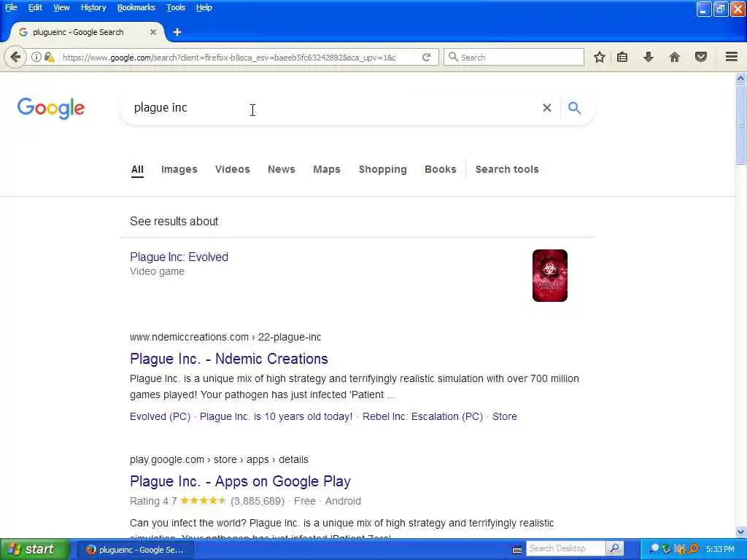
Task: Open the Firefox hamburger menu
Action: (732, 57)
